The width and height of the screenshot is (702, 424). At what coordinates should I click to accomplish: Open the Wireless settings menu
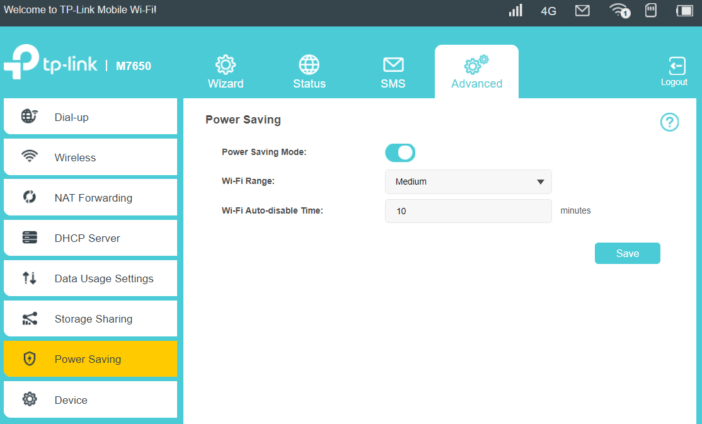pyautogui.click(x=90, y=157)
